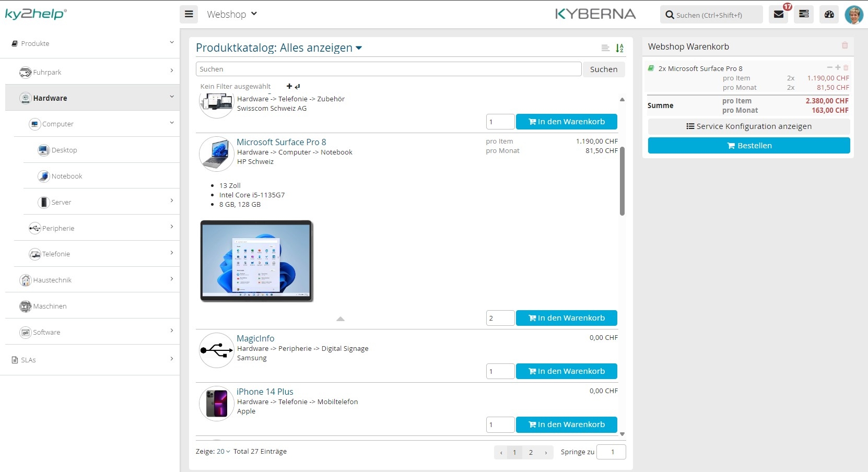Click the green book icon in cart item
The height and width of the screenshot is (472, 868).
pos(651,68)
